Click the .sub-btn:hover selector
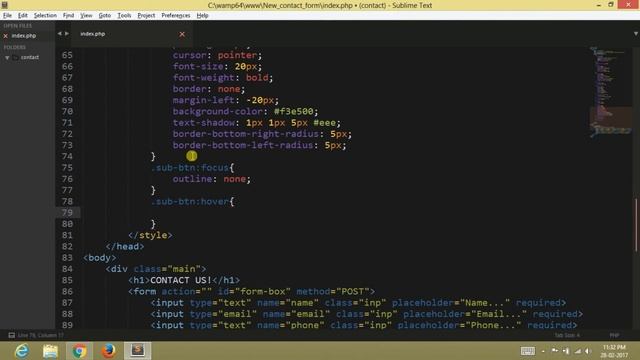Image resolution: width=640 pixels, height=360 pixels. point(190,202)
